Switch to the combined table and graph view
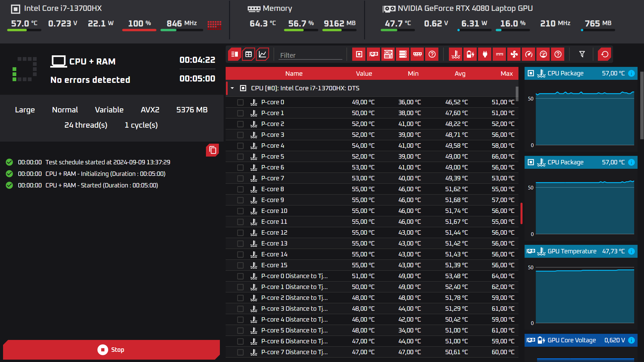 pyautogui.click(x=234, y=54)
